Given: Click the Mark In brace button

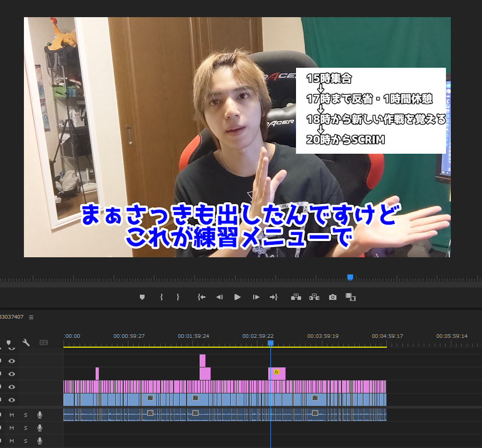Looking at the screenshot, I should point(161,297).
